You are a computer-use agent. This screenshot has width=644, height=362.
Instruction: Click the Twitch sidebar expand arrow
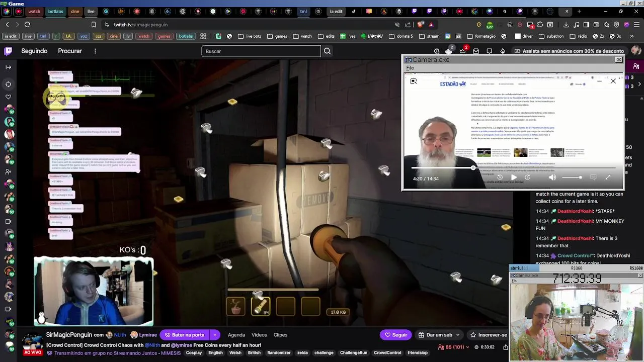tap(8, 67)
